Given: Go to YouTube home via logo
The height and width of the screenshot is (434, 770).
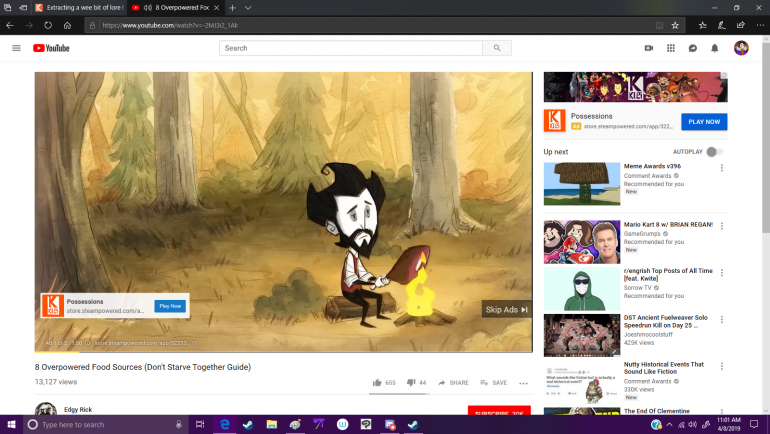Looking at the screenshot, I should pyautogui.click(x=51, y=48).
